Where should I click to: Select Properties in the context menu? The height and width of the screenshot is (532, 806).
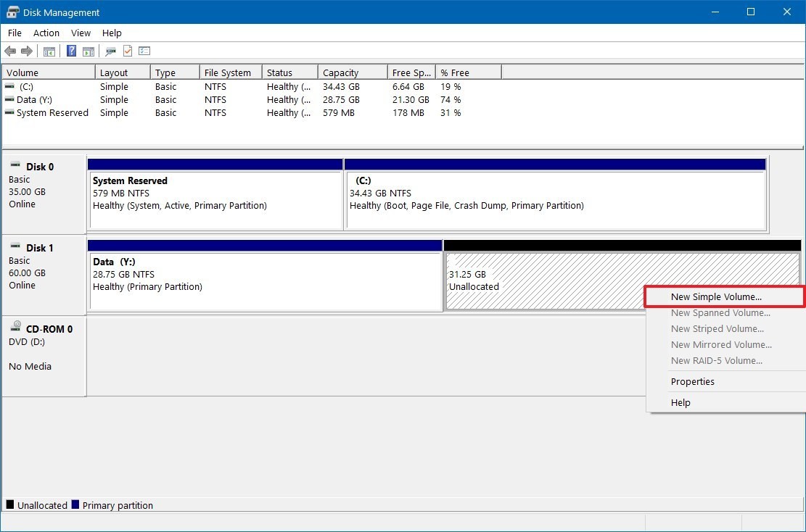tap(692, 382)
